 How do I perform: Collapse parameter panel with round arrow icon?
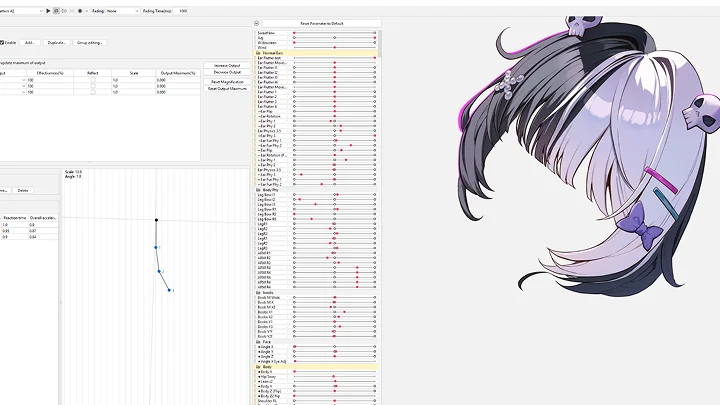(x=256, y=23)
